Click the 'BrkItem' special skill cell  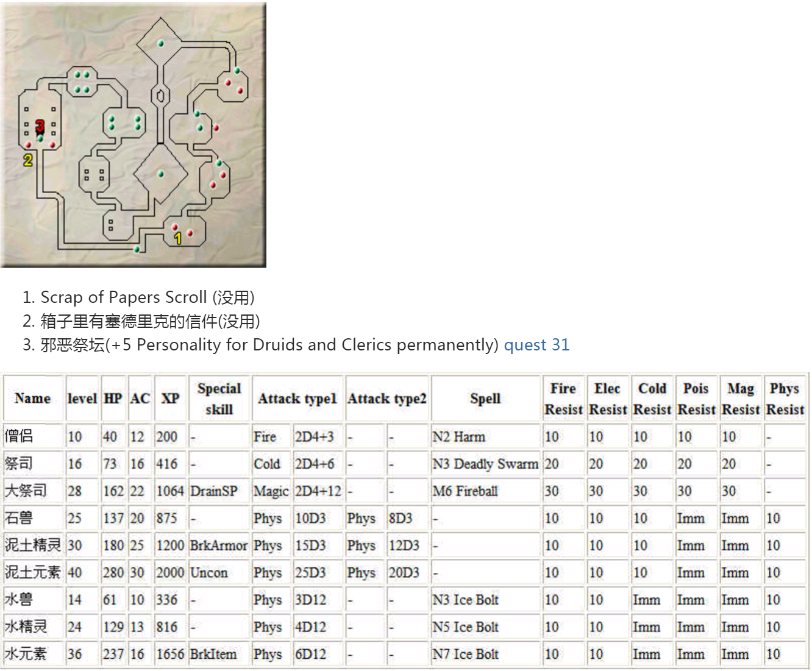(x=219, y=654)
